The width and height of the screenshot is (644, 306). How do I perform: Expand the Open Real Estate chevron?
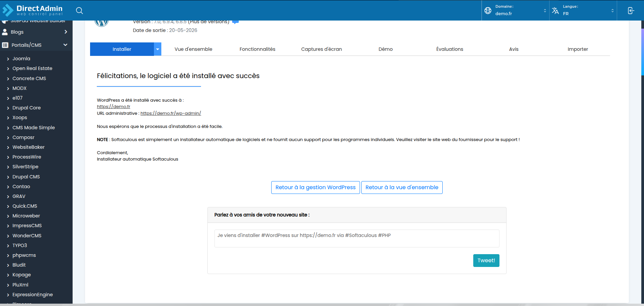click(8, 69)
